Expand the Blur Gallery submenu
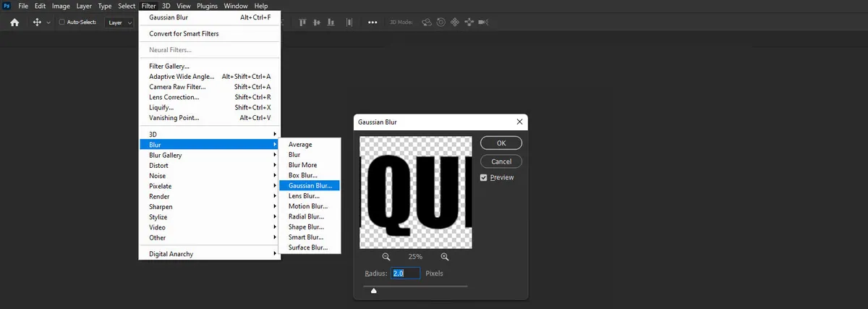This screenshot has width=868, height=309. click(x=210, y=155)
